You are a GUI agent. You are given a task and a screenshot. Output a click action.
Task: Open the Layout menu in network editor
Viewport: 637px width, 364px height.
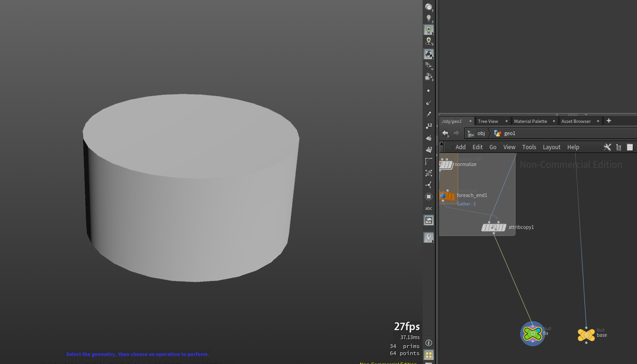click(552, 147)
